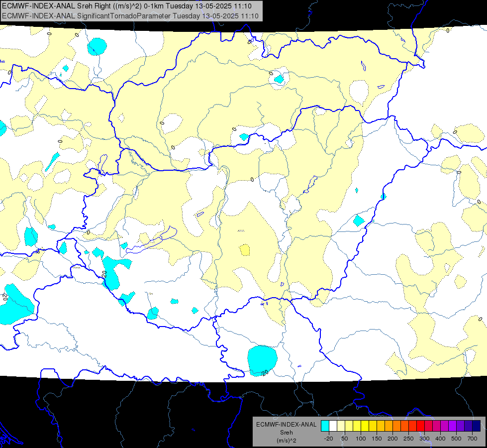Click the '150' legend scale value
487x448 pixels.
(x=377, y=439)
